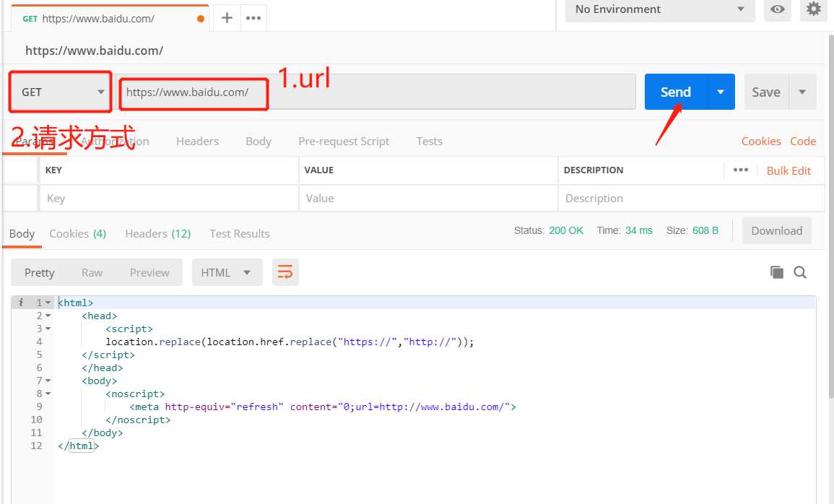Click the Download response button
This screenshot has height=504, width=834.
776,231
